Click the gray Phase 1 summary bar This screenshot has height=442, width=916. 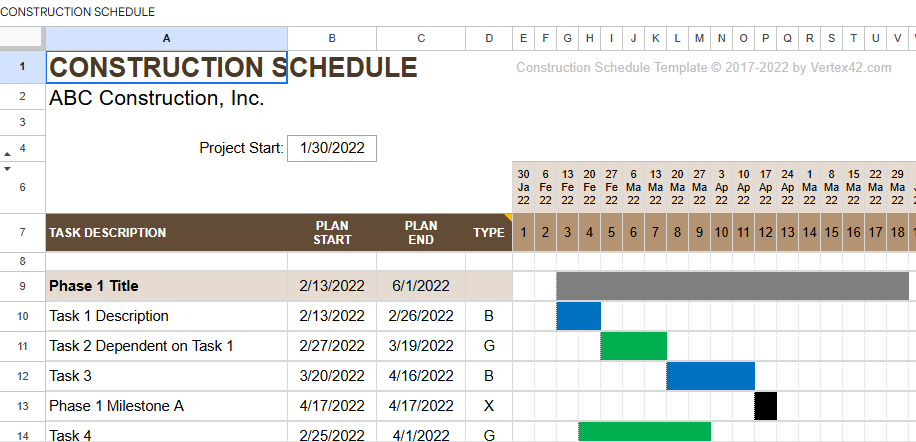(735, 286)
